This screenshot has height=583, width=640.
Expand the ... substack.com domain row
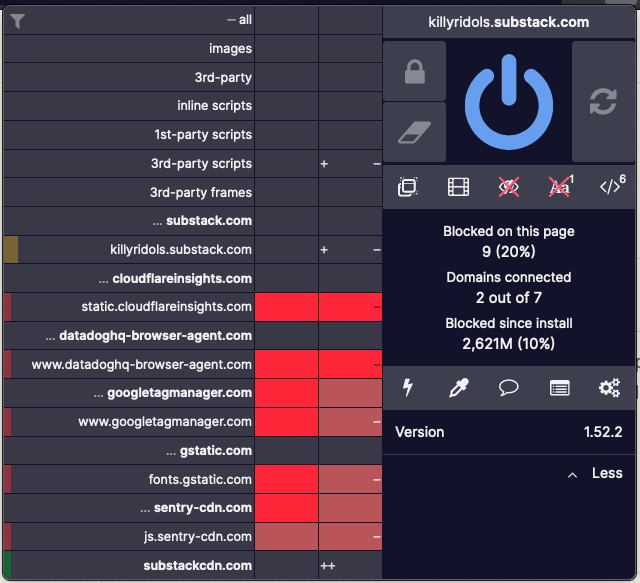click(x=129, y=221)
